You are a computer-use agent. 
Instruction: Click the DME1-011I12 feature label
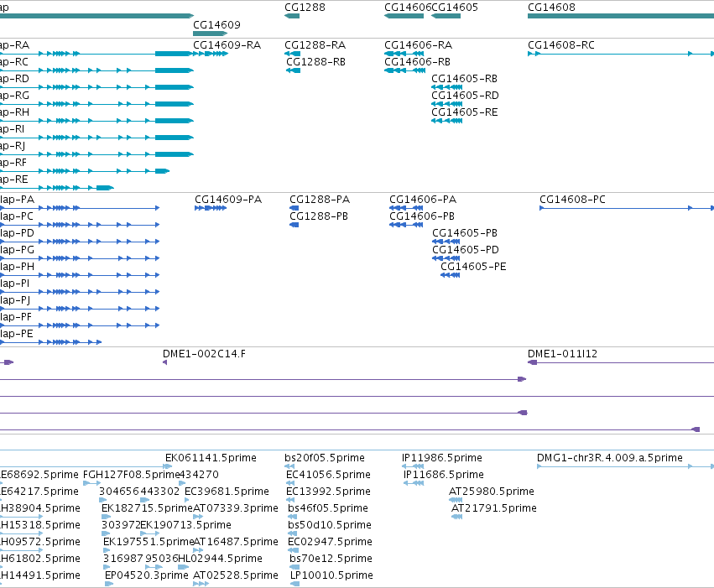click(562, 354)
